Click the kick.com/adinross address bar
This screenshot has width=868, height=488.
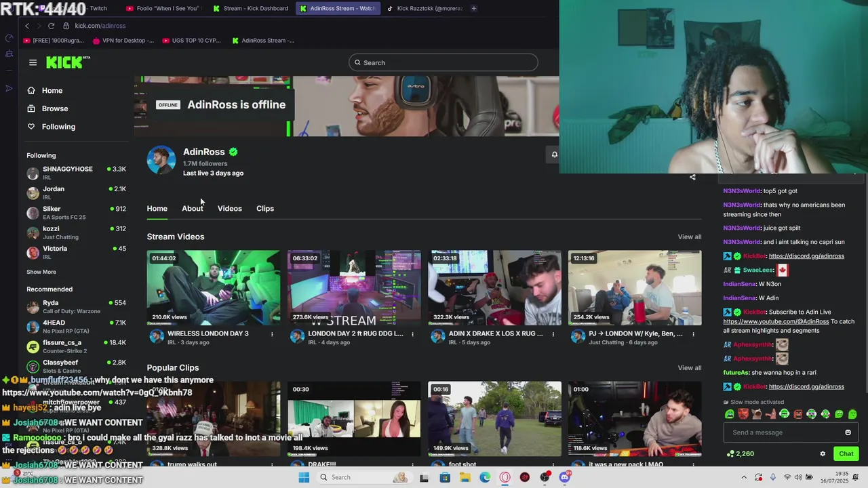point(100,26)
